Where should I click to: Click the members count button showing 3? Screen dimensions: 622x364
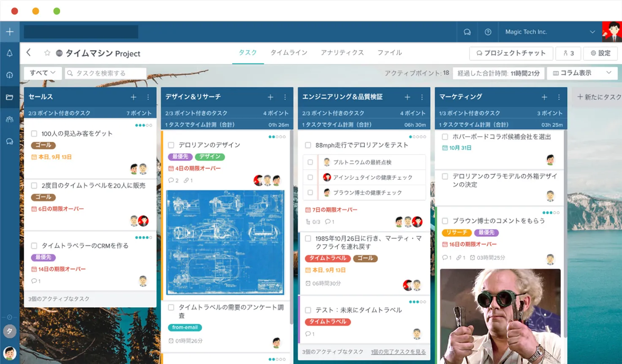[568, 53]
